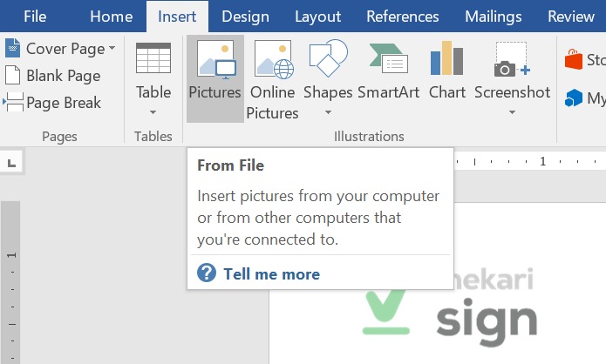Click the Cover Page icon
This screenshot has width=606, height=364.
click(13, 48)
